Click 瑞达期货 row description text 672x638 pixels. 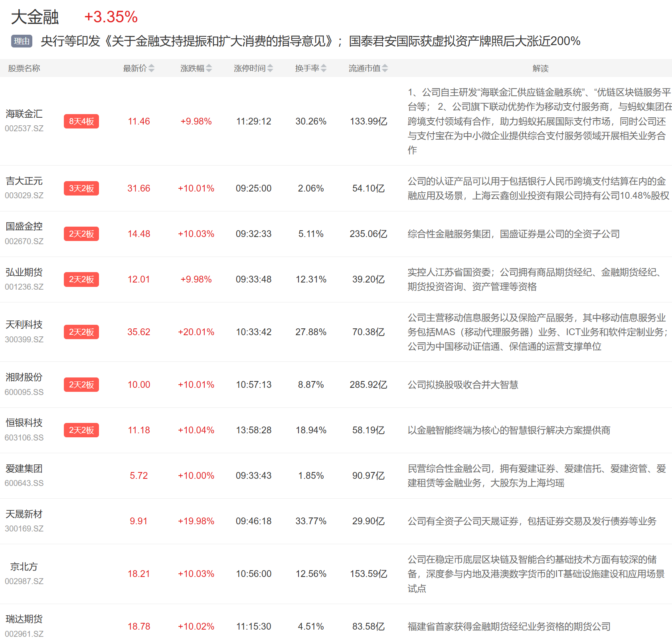tap(509, 626)
